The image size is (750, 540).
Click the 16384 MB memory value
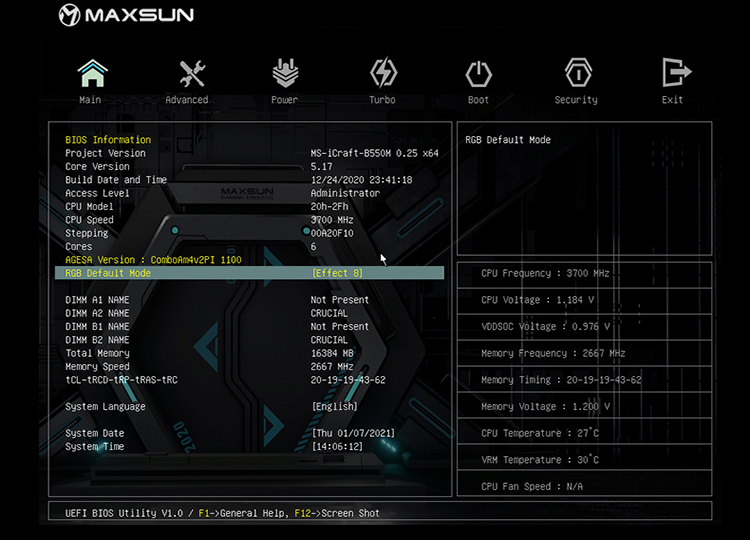pos(332,353)
